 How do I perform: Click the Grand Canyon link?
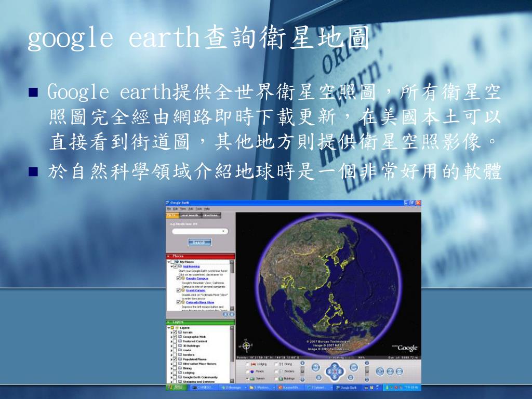tap(195, 290)
